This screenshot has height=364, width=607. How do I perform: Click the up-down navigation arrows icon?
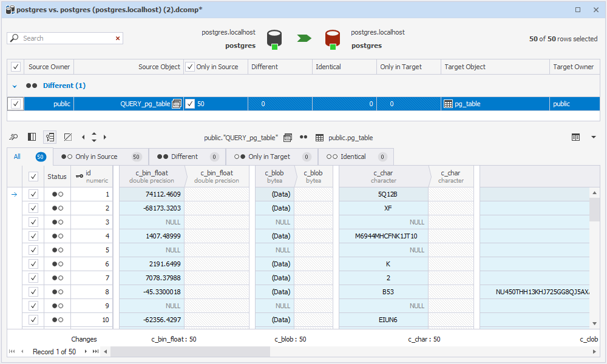(x=94, y=137)
